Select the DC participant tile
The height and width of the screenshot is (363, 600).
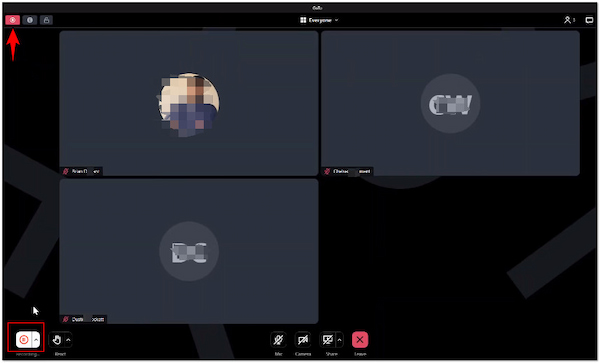pos(189,251)
